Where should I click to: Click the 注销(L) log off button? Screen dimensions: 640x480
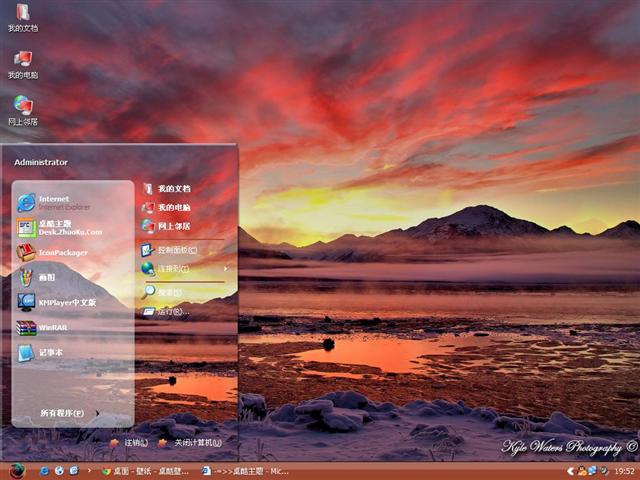[129, 442]
